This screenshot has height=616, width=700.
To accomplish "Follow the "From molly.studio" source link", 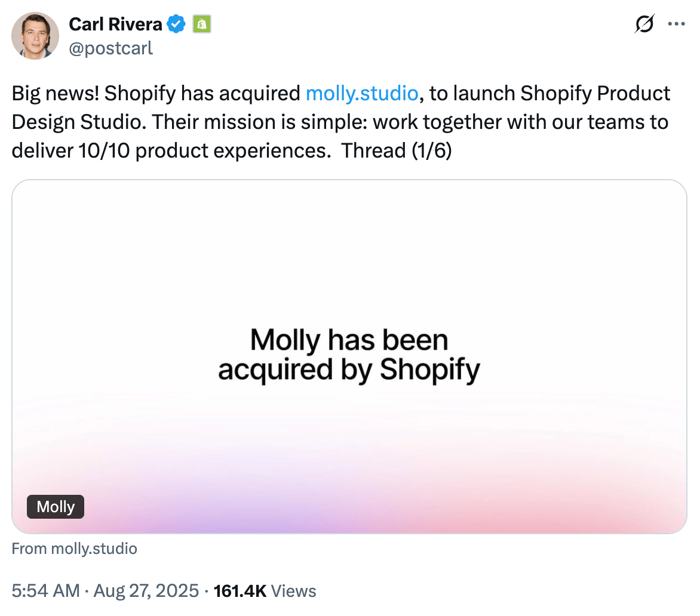I will (75, 549).
